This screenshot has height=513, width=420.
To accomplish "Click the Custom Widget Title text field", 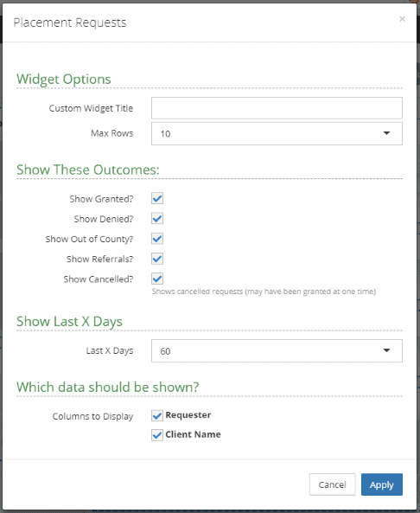I will (277, 108).
